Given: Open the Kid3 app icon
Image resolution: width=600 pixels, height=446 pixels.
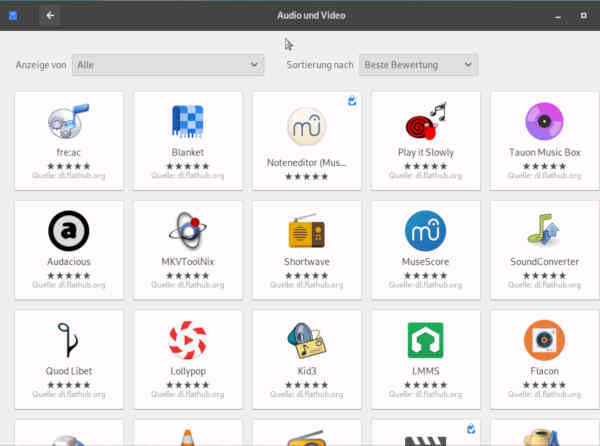Looking at the screenshot, I should pos(307,340).
